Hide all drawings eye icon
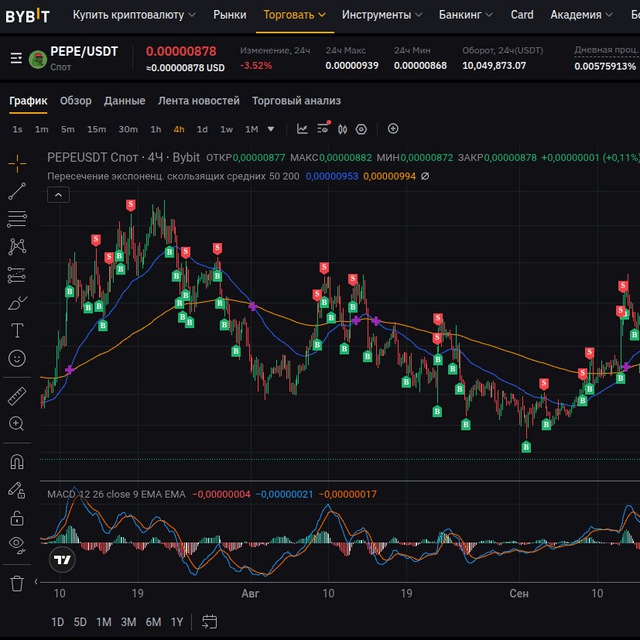Screen dimensions: 640x640 tap(17, 544)
